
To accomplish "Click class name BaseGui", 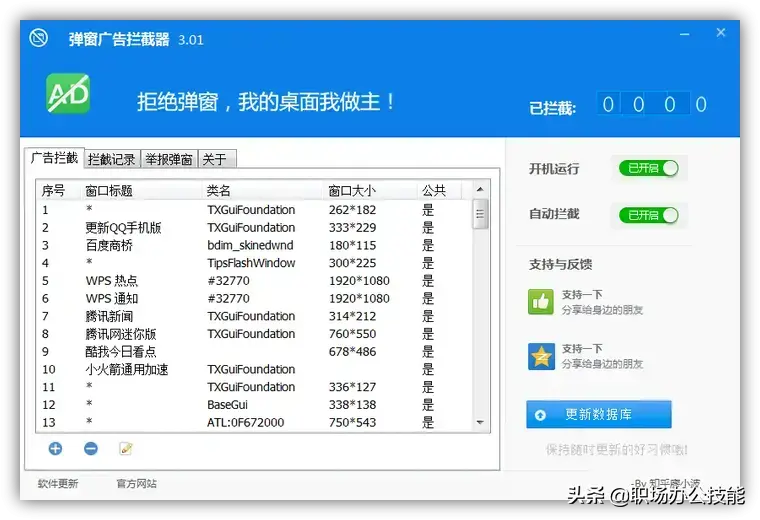I will 227,405.
